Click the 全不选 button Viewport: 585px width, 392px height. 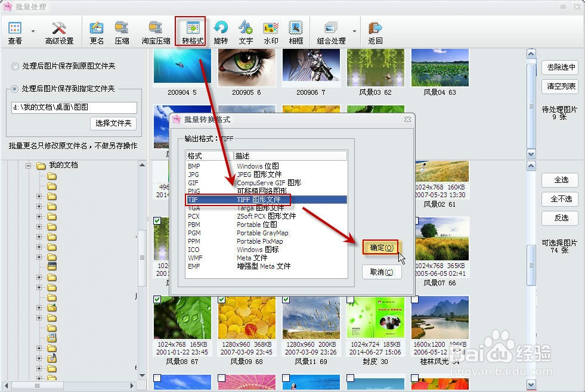click(559, 199)
